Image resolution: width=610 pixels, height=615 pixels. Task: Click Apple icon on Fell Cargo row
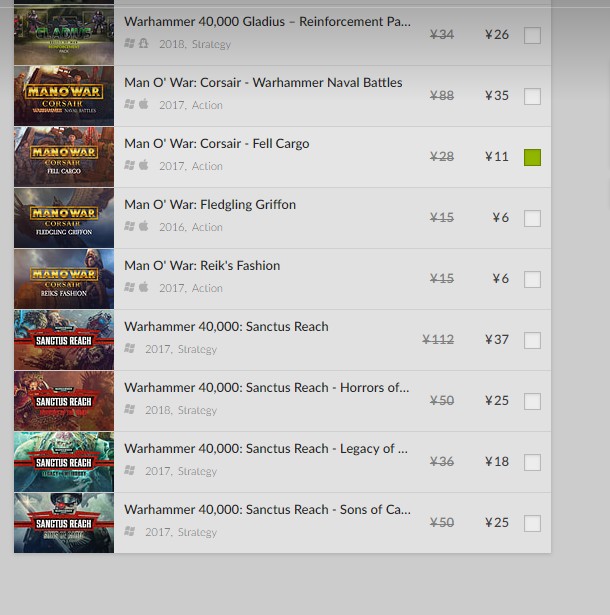(x=144, y=165)
